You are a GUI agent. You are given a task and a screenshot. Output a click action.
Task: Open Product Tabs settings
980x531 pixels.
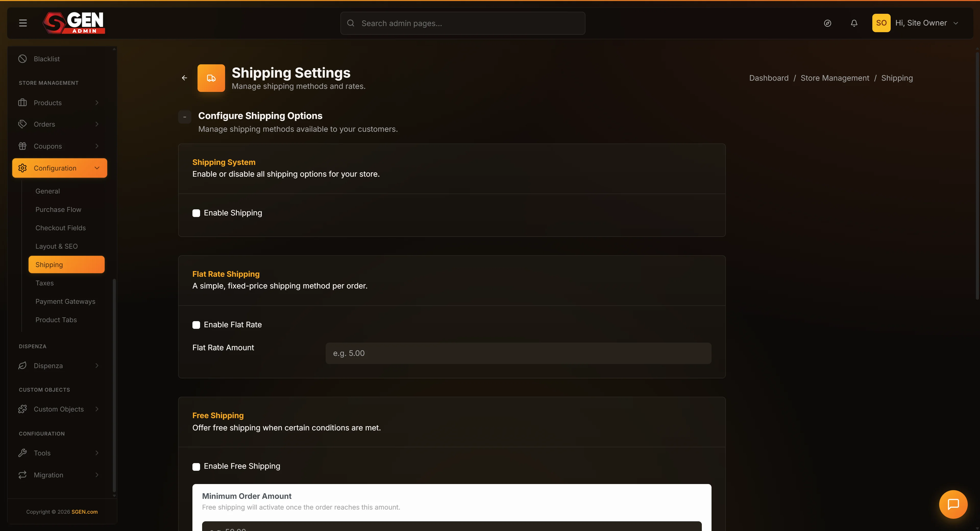coord(56,320)
